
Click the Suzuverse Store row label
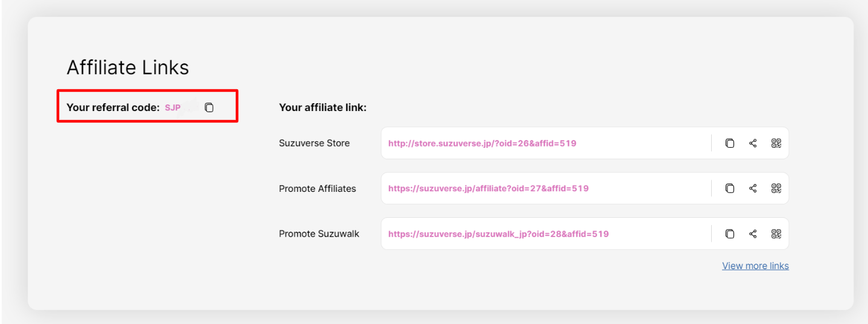point(314,143)
